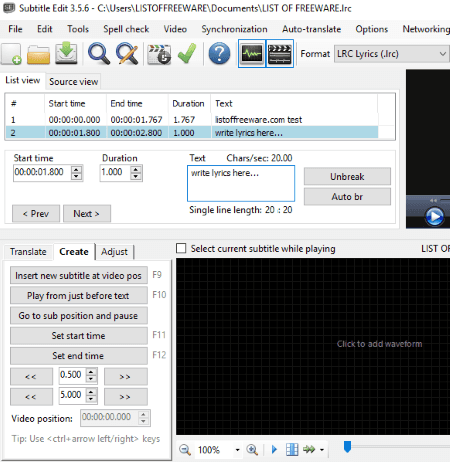
Task: Click the Auto br button
Action: 347,197
